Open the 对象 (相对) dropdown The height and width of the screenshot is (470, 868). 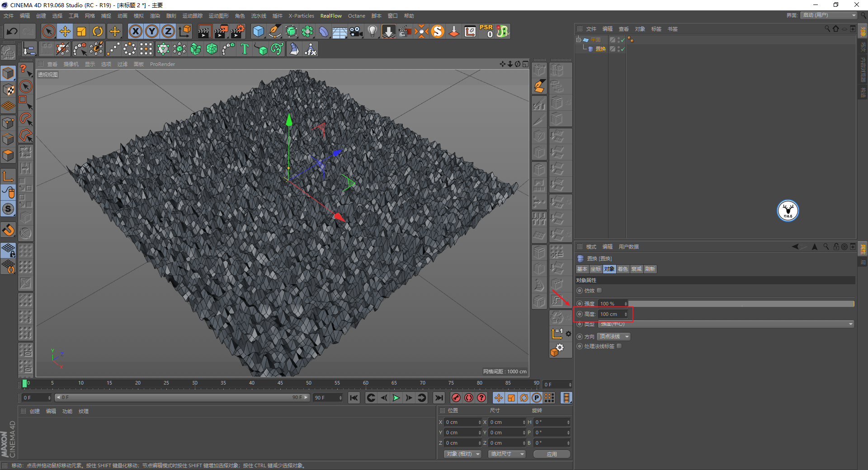tap(462, 454)
